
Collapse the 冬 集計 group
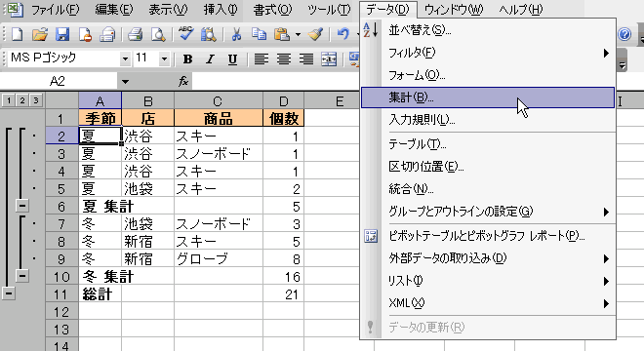click(x=22, y=276)
